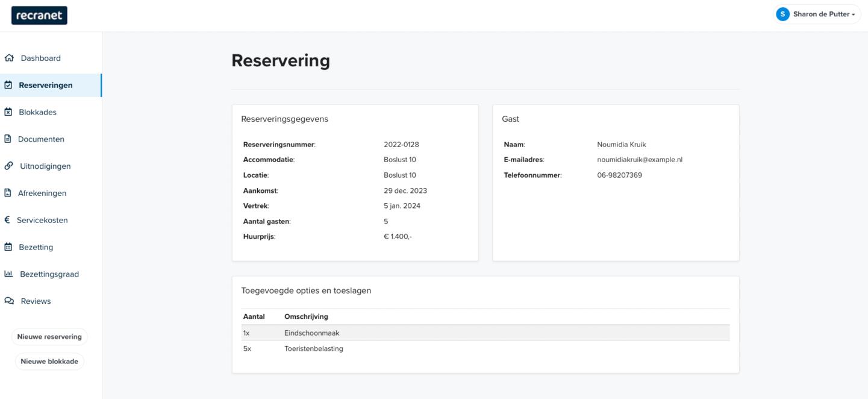Click the blue user avatar circle

pyautogui.click(x=782, y=14)
